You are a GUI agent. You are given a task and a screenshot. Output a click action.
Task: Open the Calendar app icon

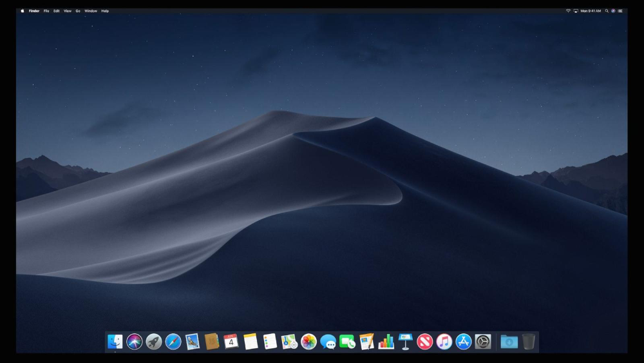(231, 342)
